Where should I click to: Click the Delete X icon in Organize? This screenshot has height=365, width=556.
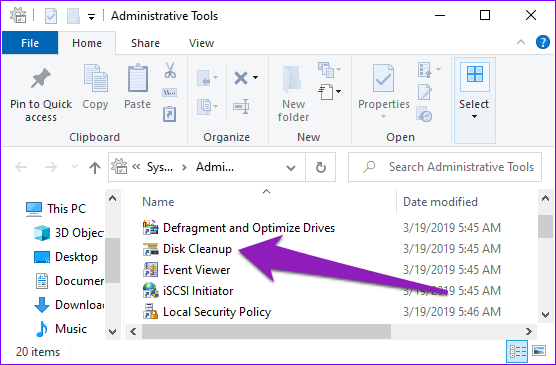tap(241, 78)
